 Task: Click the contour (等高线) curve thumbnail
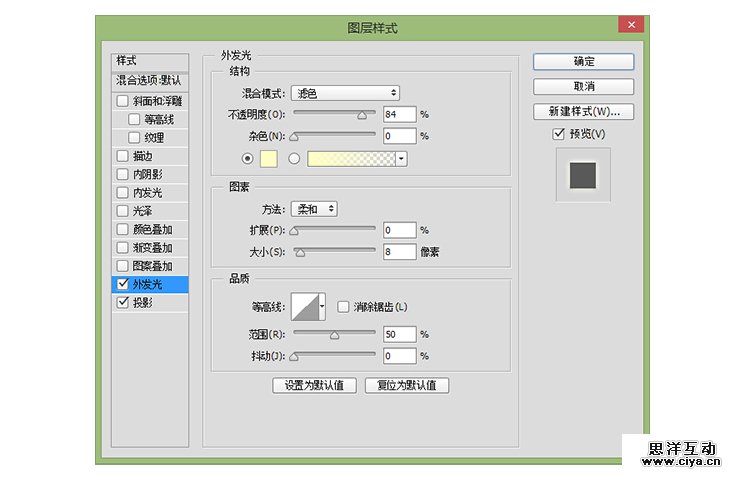pos(303,307)
